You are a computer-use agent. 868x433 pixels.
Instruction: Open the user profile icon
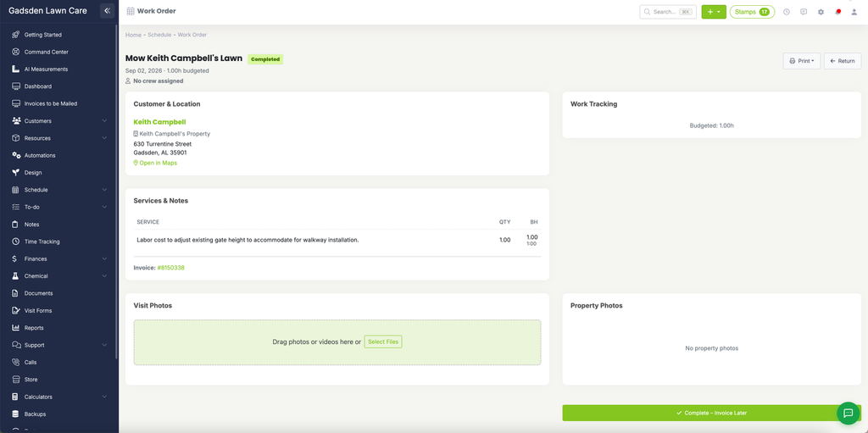click(854, 12)
